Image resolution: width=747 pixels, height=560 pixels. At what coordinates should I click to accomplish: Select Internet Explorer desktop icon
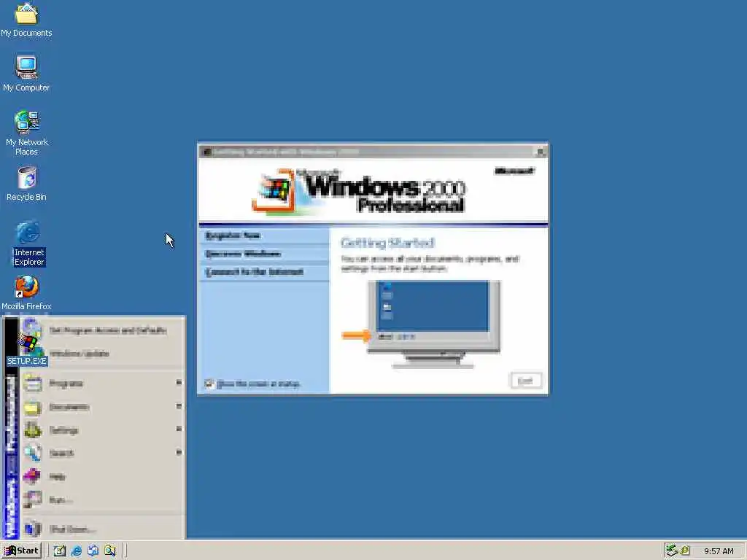tap(28, 243)
